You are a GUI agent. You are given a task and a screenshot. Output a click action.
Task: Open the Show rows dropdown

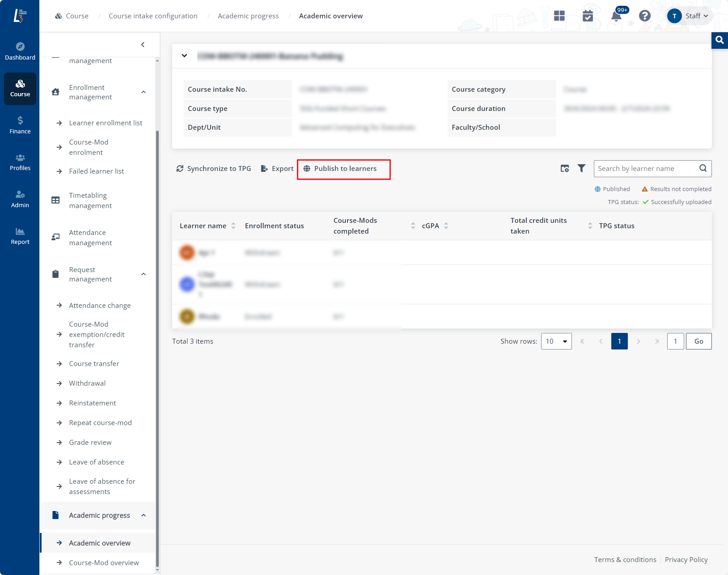click(556, 341)
